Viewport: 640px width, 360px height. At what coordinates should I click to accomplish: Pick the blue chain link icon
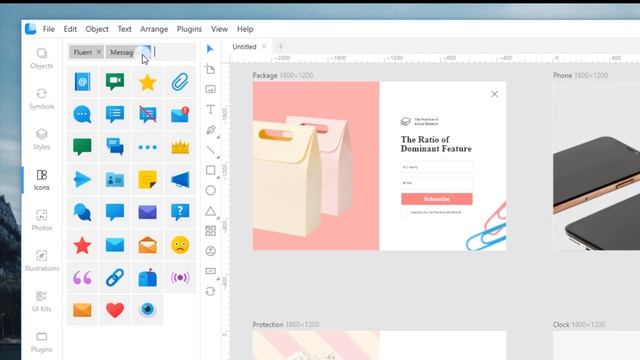115,278
